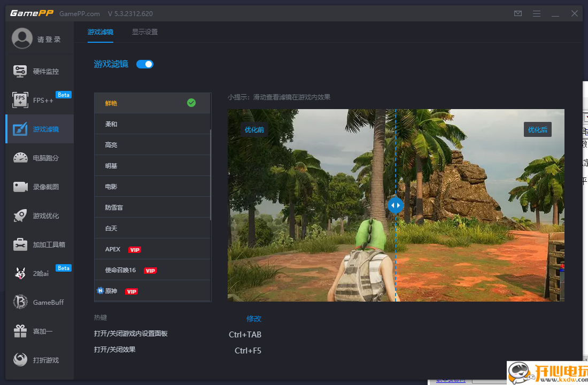Screen dimensions: 588x385
Task: Open the recording and screenshot (录像截图) camera icon
Action: [x=20, y=187]
